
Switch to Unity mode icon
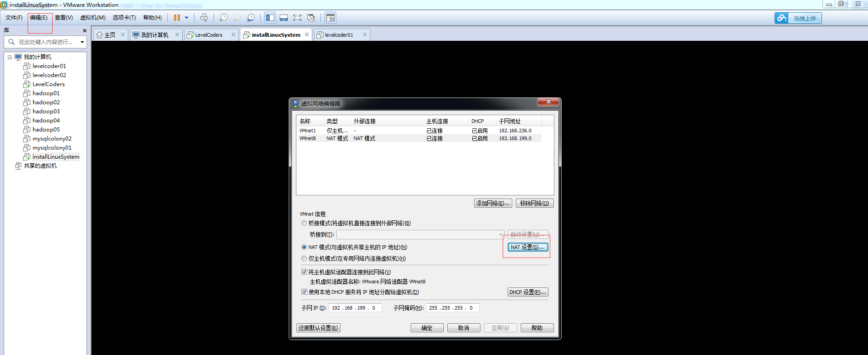(311, 18)
